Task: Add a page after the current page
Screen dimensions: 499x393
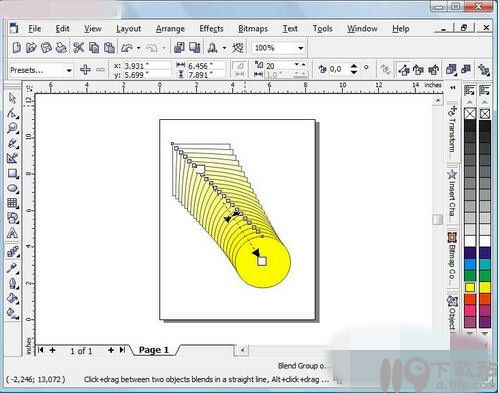Action: point(111,350)
